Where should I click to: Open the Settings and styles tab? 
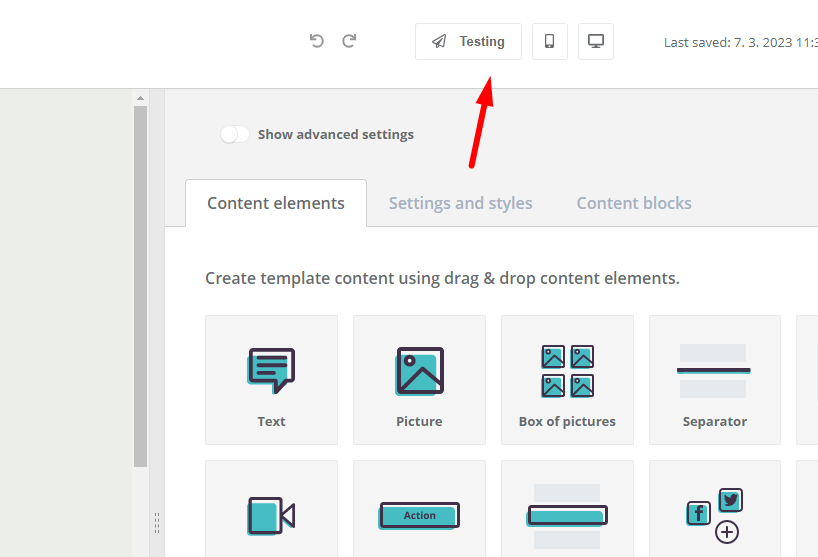coord(461,203)
